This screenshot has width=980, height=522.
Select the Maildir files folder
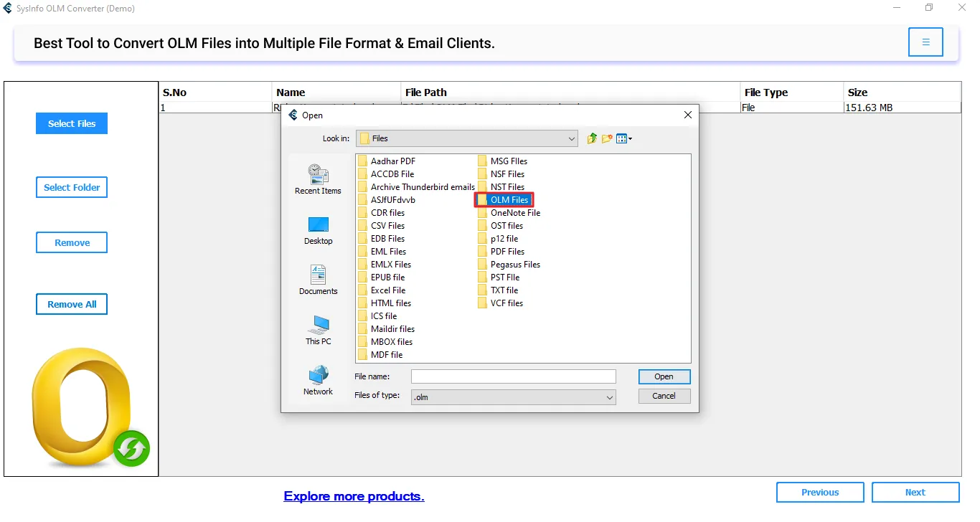pyautogui.click(x=387, y=329)
